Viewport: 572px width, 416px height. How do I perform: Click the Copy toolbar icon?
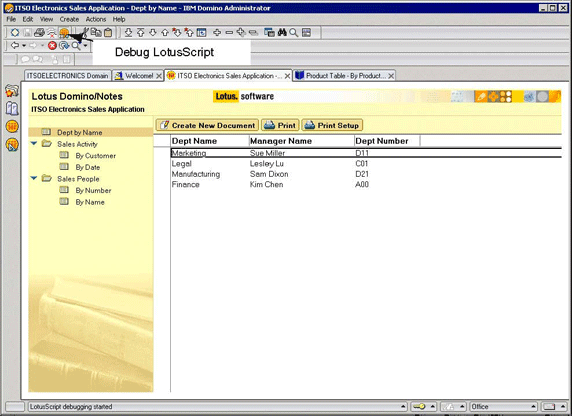click(96, 32)
